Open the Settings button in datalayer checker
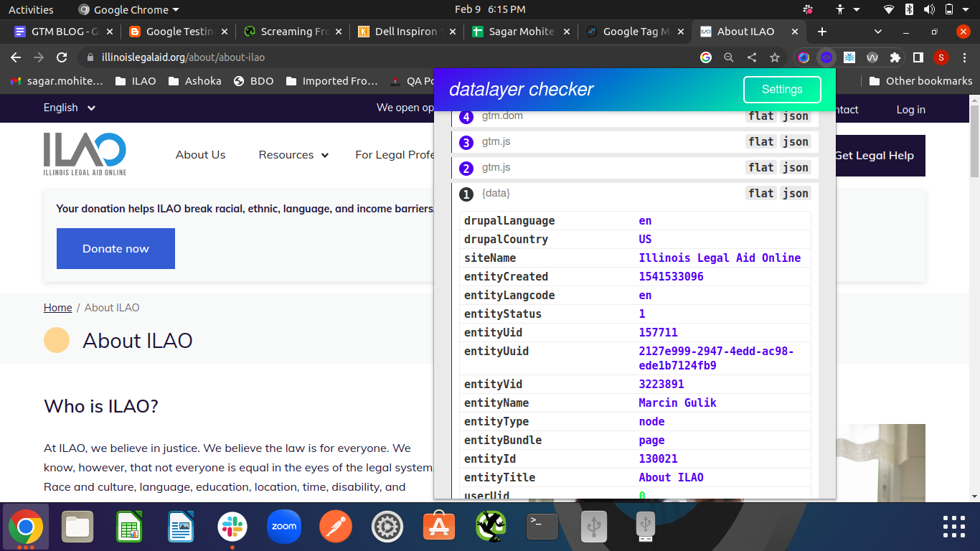The width and height of the screenshot is (980, 551). (x=782, y=90)
